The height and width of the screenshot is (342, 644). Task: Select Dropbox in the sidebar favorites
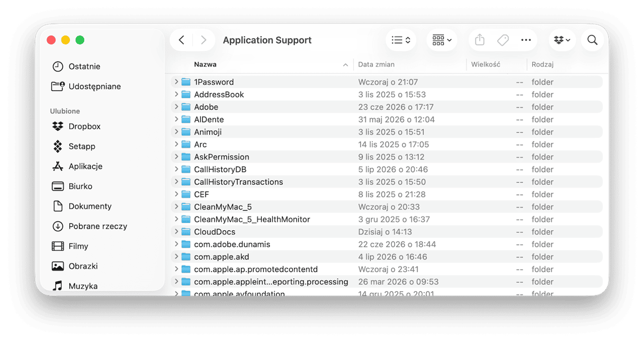coord(76,127)
